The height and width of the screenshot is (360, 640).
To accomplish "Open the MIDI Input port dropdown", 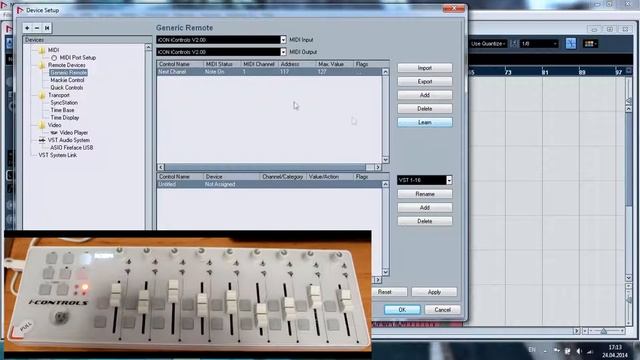I will click(283, 40).
